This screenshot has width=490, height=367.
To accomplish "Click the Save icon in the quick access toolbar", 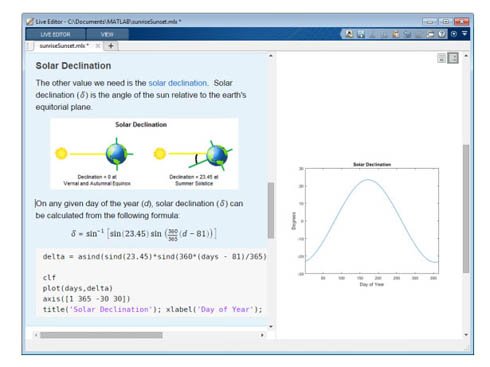I will pos(361,34).
